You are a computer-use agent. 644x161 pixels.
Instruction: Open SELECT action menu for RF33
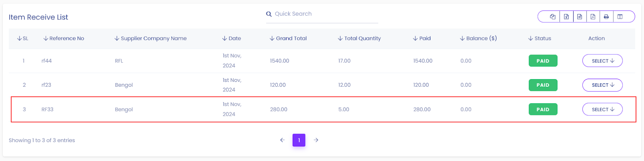pyautogui.click(x=603, y=109)
